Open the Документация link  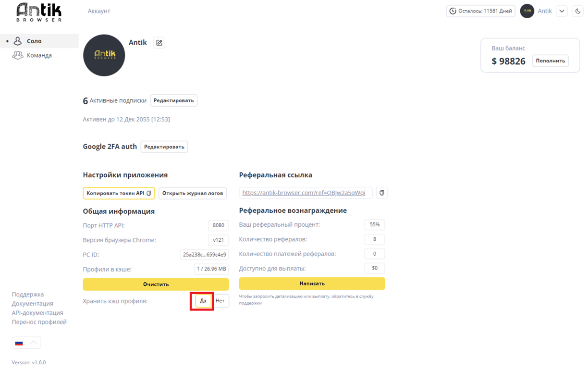point(33,303)
